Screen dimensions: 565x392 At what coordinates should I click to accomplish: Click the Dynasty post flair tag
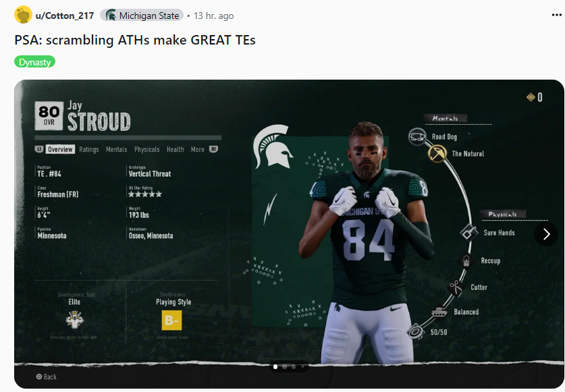[34, 62]
